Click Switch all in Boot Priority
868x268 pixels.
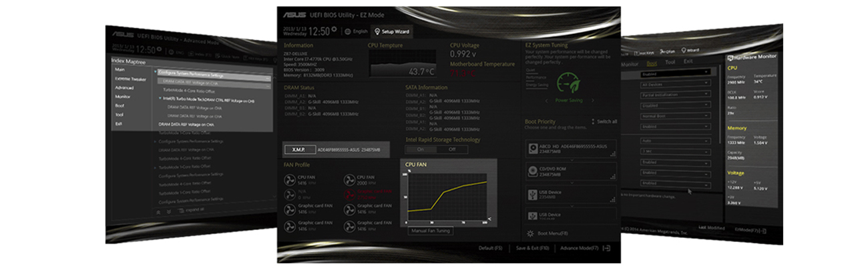604,122
